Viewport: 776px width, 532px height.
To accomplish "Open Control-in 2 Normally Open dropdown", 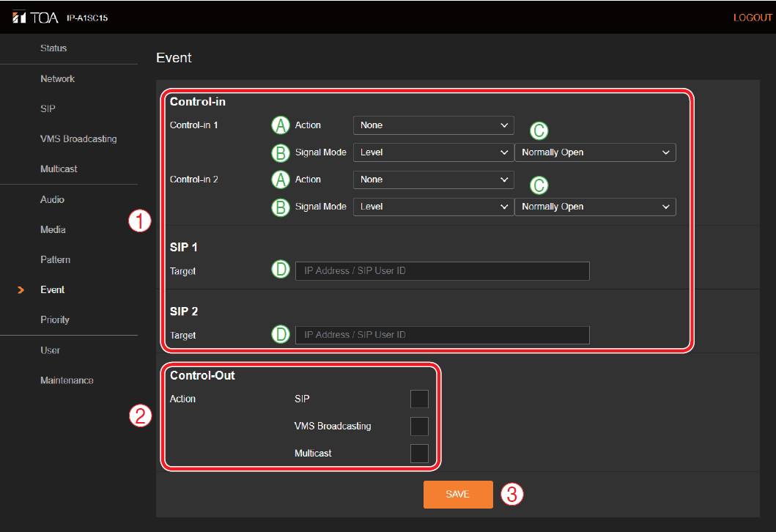I will pos(595,207).
